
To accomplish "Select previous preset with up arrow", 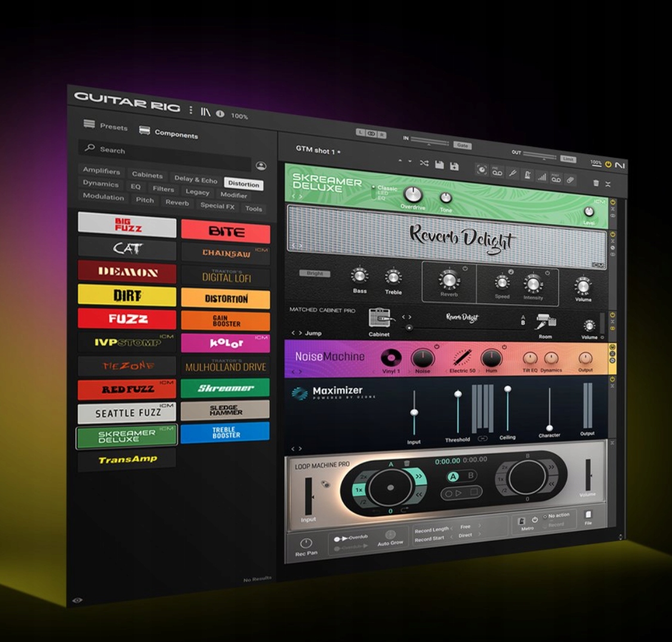I will click(400, 161).
